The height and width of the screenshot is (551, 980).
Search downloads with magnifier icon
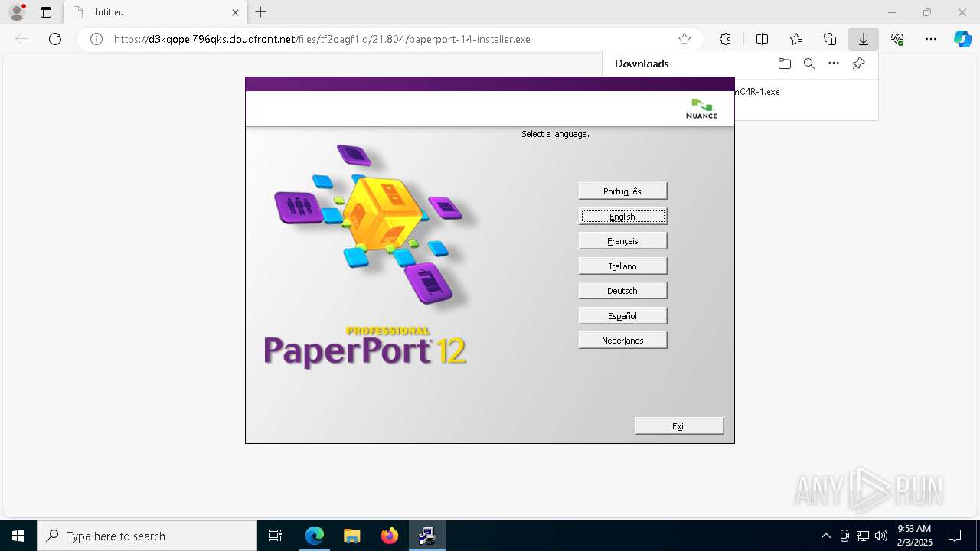(808, 64)
